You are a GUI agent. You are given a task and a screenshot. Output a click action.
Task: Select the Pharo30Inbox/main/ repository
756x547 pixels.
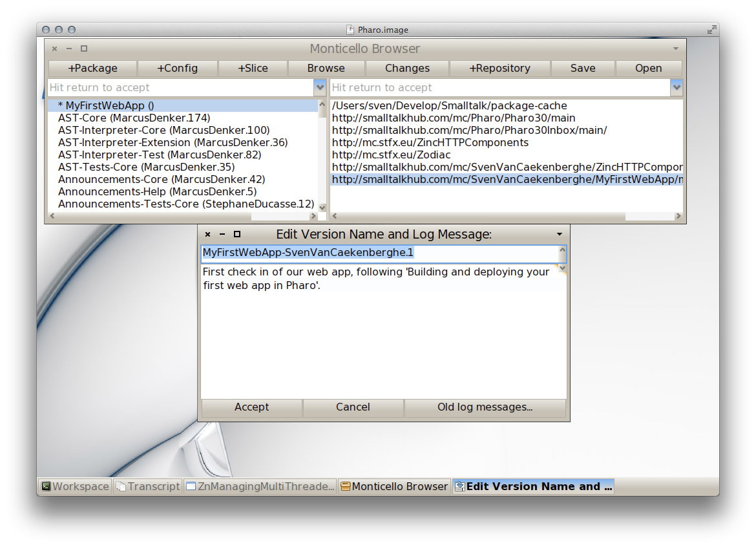(506, 130)
